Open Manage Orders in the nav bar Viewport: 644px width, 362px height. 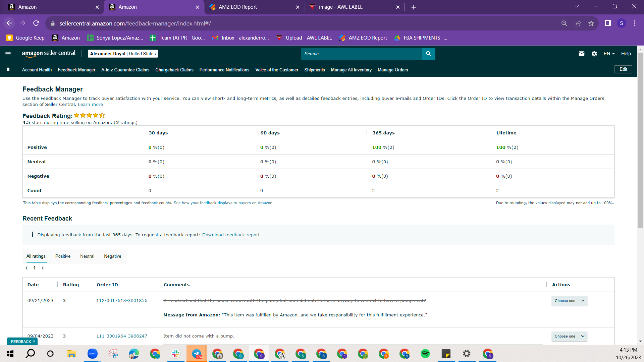(393, 70)
